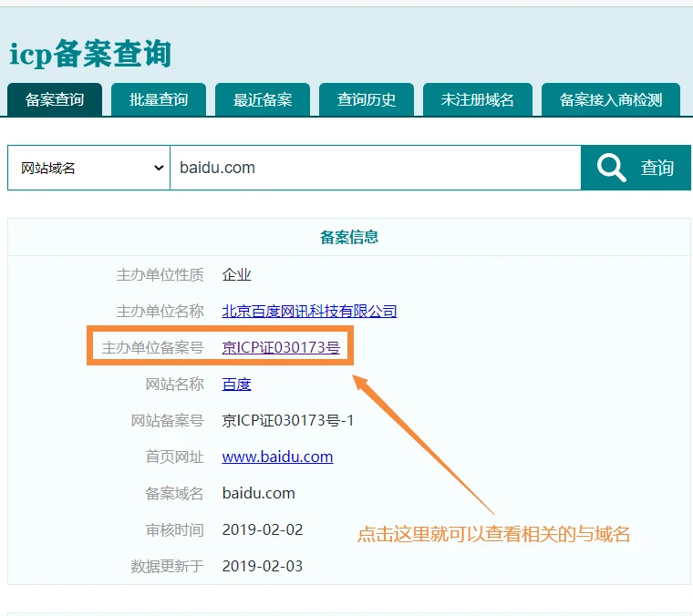Open the 百度 website name link
Viewport: 693px width, 616px height.
pos(236,385)
